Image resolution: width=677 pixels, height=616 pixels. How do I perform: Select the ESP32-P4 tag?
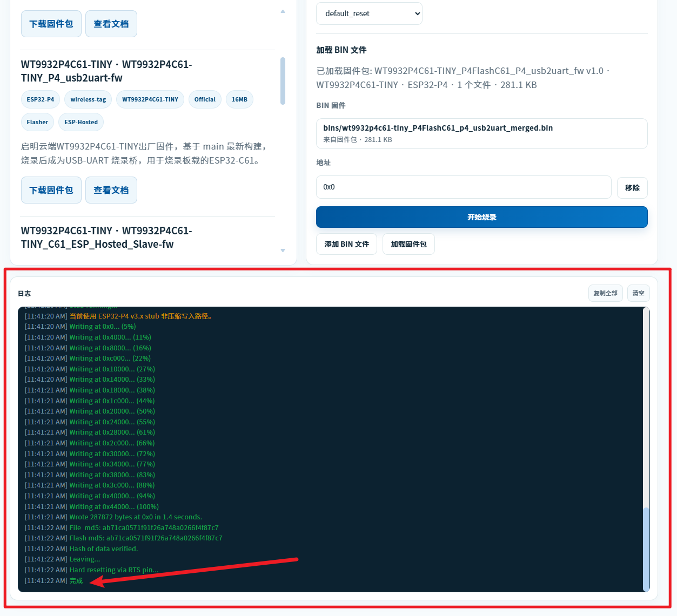[x=41, y=99]
